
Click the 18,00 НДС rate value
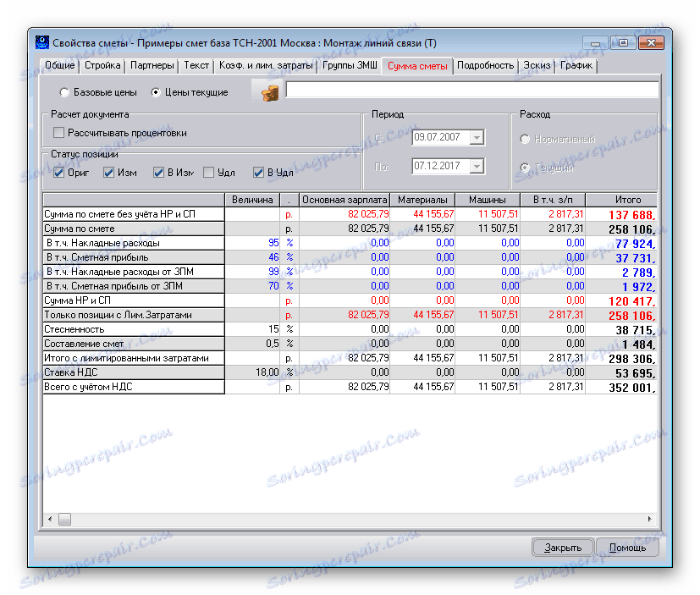click(x=252, y=372)
